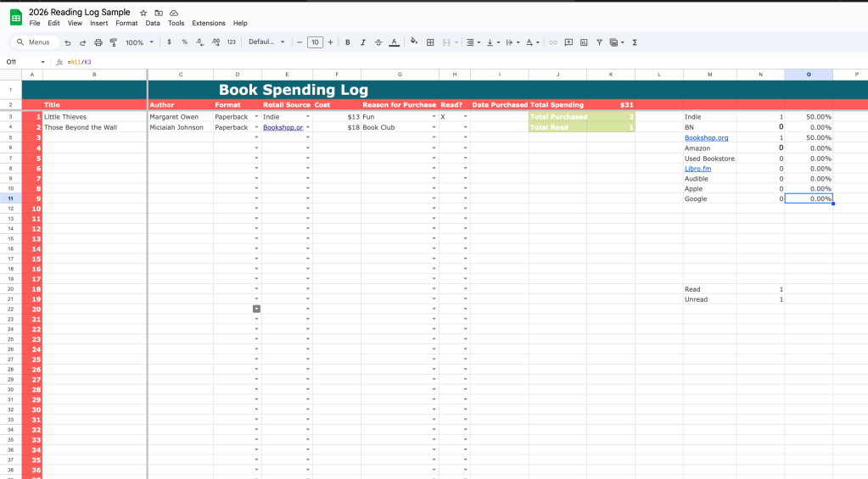
Task: Click the Bookshop.org link in column M
Action: (706, 137)
